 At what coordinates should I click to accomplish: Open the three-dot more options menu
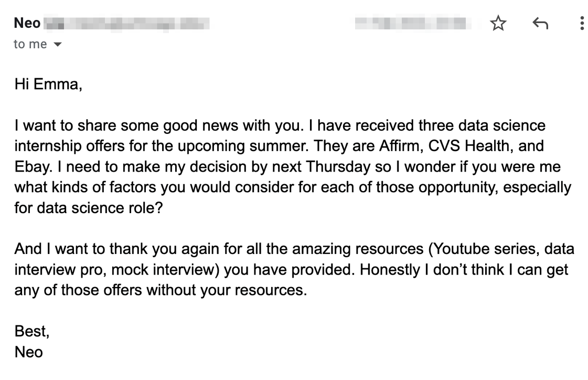pyautogui.click(x=582, y=24)
